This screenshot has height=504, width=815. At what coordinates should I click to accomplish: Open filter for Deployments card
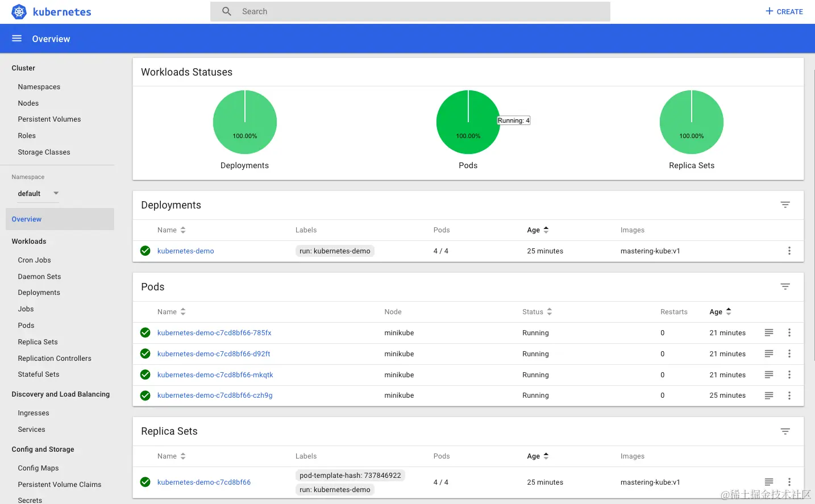click(x=785, y=205)
